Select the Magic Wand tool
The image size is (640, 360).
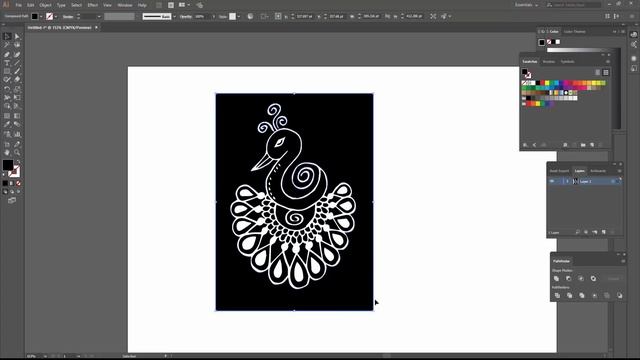pyautogui.click(x=7, y=45)
